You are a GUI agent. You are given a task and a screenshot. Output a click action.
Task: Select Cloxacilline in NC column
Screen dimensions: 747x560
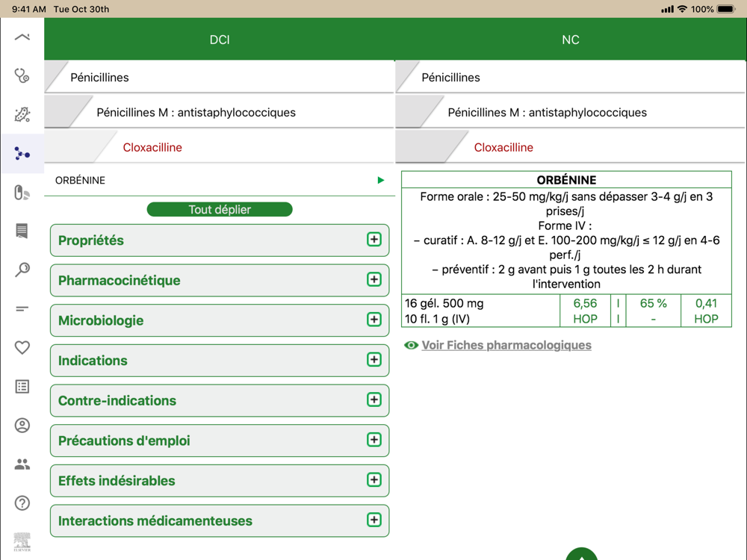(x=570, y=148)
